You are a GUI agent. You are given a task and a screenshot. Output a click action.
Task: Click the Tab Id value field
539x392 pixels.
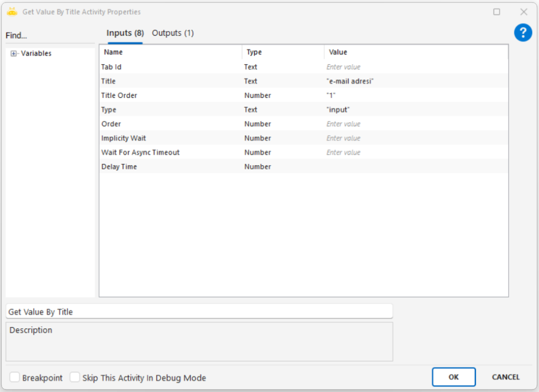tap(416, 67)
